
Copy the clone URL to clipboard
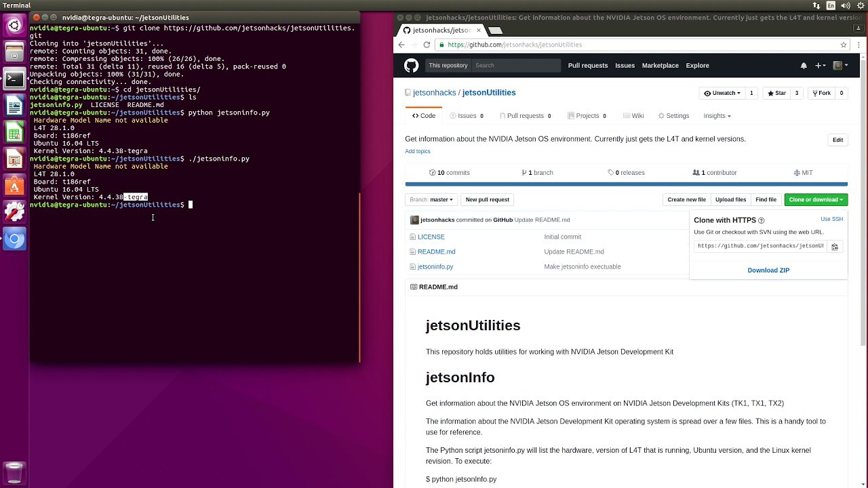[835, 247]
